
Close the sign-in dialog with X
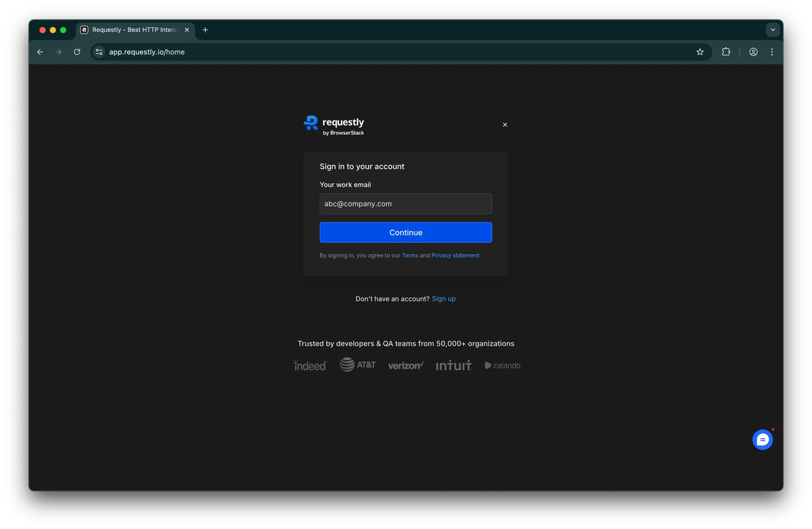coord(505,125)
